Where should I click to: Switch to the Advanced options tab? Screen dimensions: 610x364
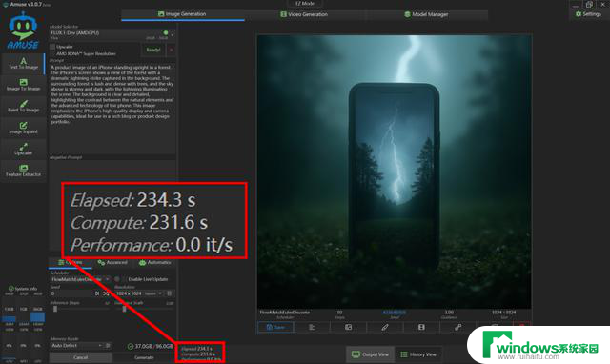112,262
